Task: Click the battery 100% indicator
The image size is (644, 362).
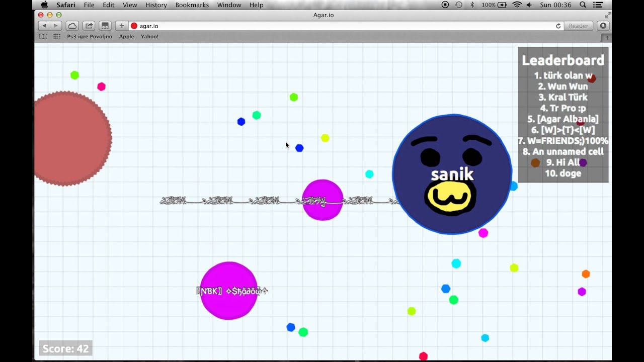Action: coord(494,5)
